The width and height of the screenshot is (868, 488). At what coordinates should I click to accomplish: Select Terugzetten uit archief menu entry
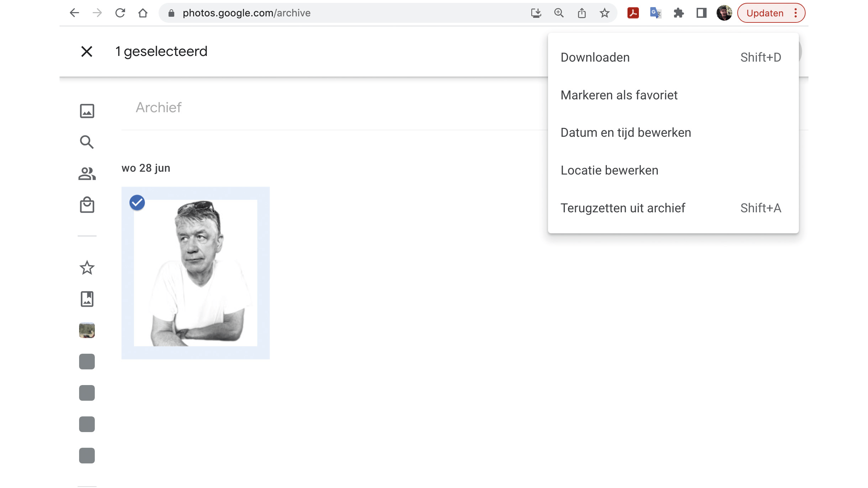622,208
